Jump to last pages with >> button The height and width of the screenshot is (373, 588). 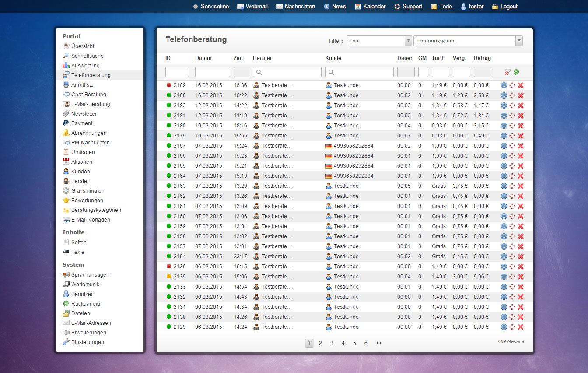click(379, 343)
